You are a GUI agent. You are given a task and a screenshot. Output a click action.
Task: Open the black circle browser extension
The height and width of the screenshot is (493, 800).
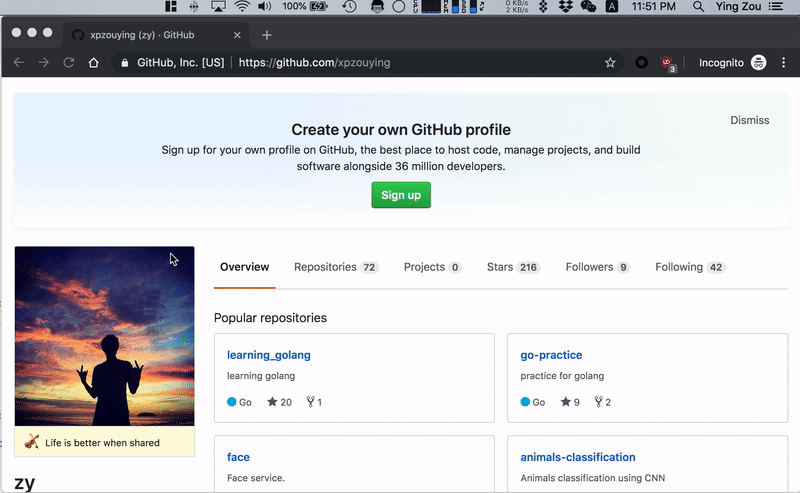point(641,62)
